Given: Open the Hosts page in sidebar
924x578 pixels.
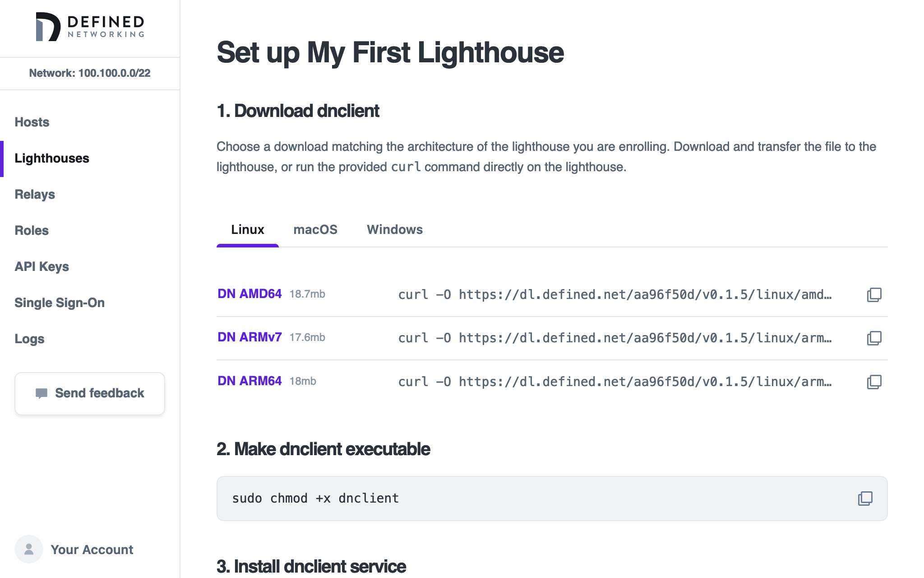Looking at the screenshot, I should coord(32,122).
